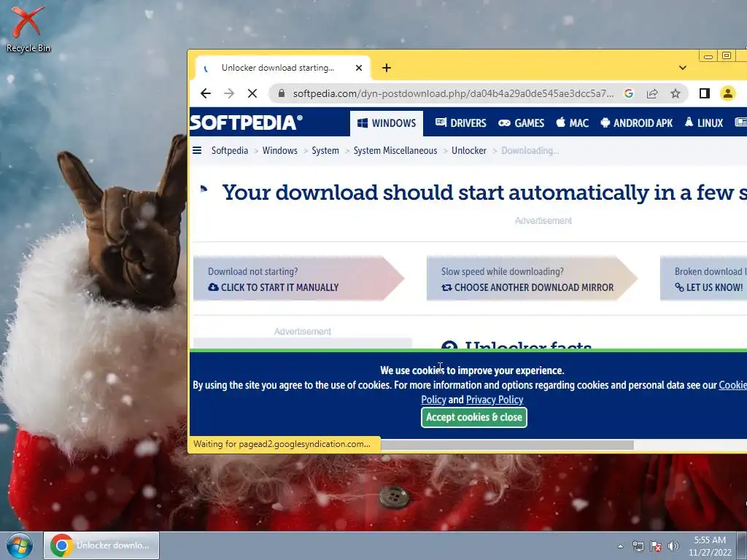This screenshot has width=747, height=560.
Task: Open the Chrome profile avatar
Action: click(728, 93)
